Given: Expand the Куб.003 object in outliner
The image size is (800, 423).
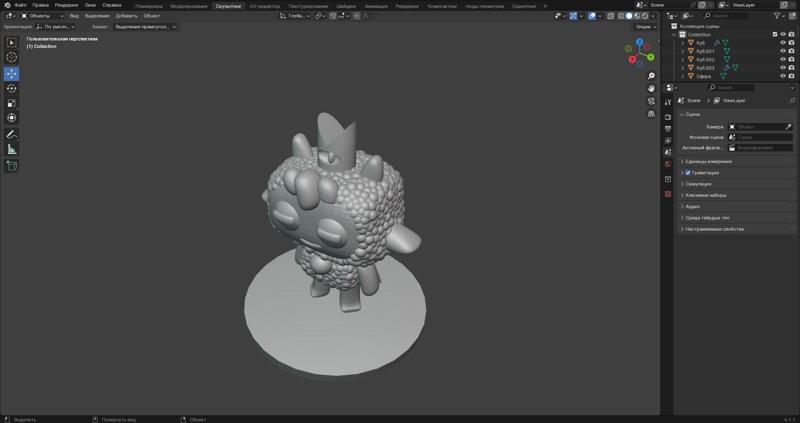Looking at the screenshot, I should click(x=683, y=67).
